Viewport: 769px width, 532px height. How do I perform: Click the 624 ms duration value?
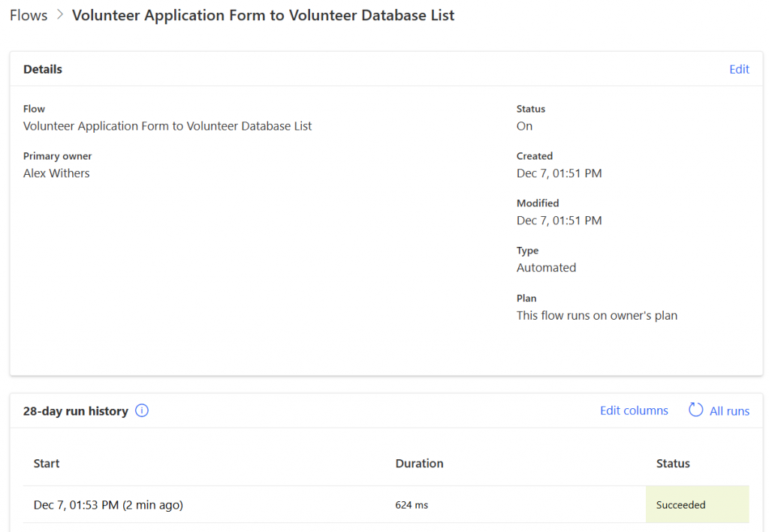pos(412,505)
